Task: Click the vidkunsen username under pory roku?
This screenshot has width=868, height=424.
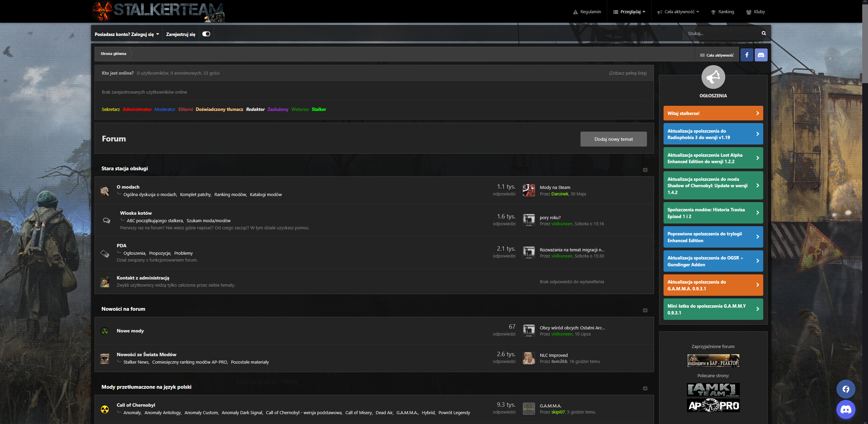Action: [562, 224]
